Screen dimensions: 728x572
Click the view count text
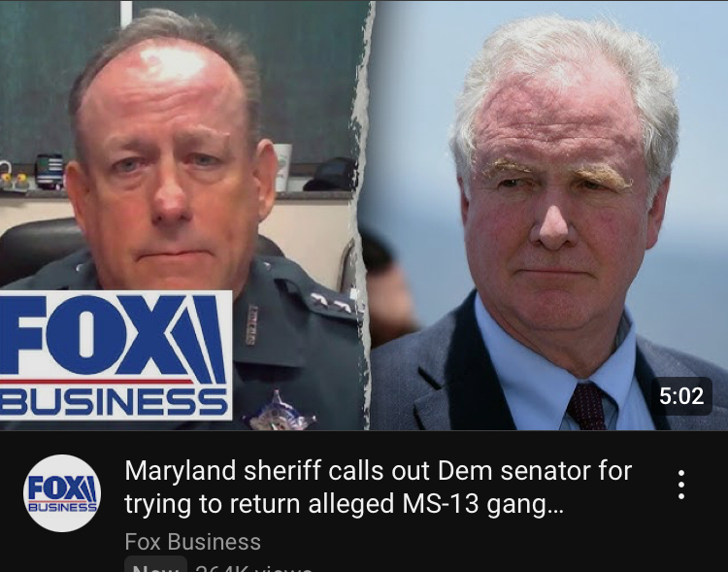click(253, 567)
